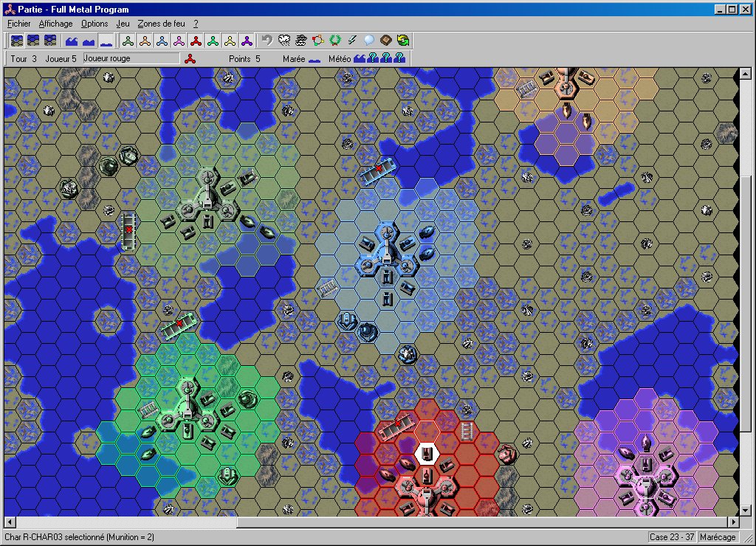
Task: Toggle the low tide view button
Action: tap(106, 40)
